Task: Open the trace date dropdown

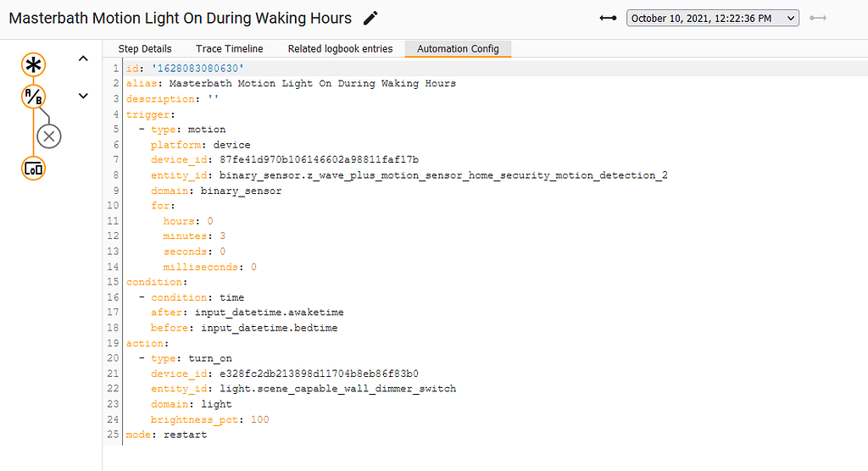Action: coord(712,19)
